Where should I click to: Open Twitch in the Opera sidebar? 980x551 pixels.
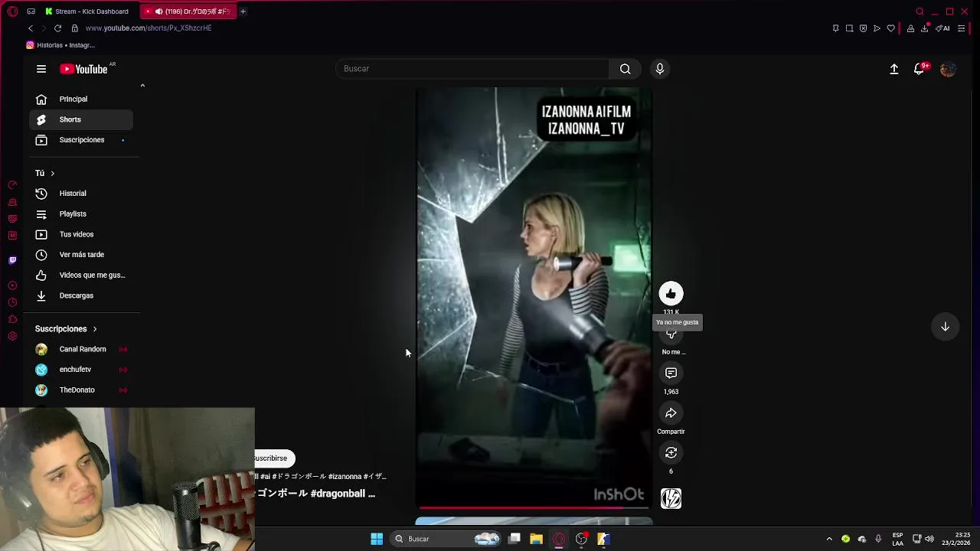coord(12,260)
